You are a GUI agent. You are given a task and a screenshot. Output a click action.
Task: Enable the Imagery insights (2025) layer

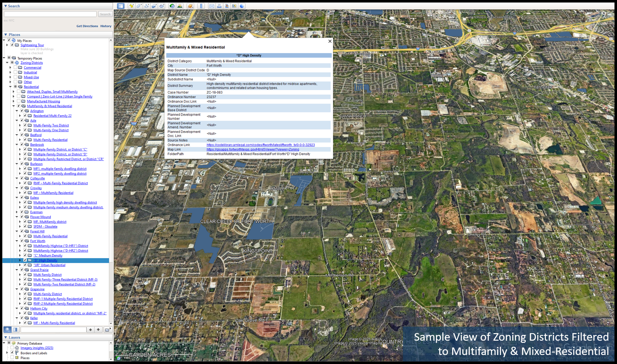[12, 347]
